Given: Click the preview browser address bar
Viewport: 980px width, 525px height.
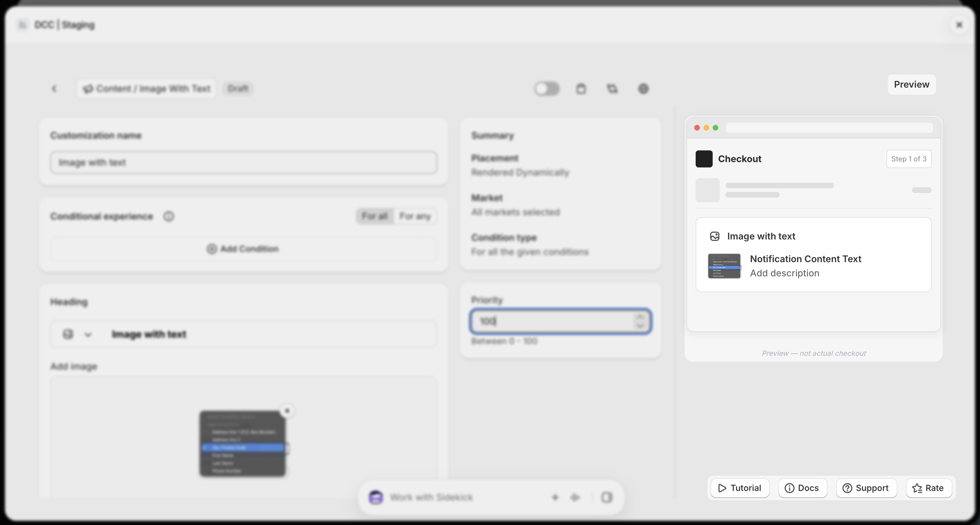Looking at the screenshot, I should (x=829, y=128).
